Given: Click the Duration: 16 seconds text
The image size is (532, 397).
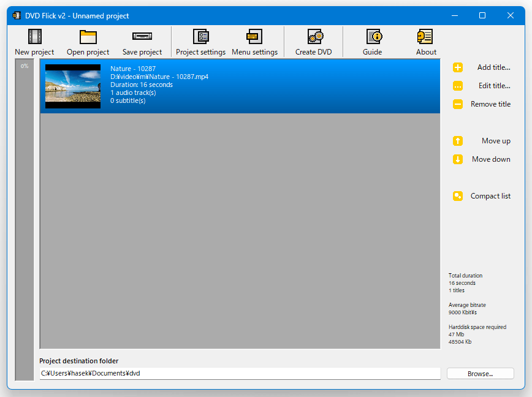Looking at the screenshot, I should pos(142,85).
